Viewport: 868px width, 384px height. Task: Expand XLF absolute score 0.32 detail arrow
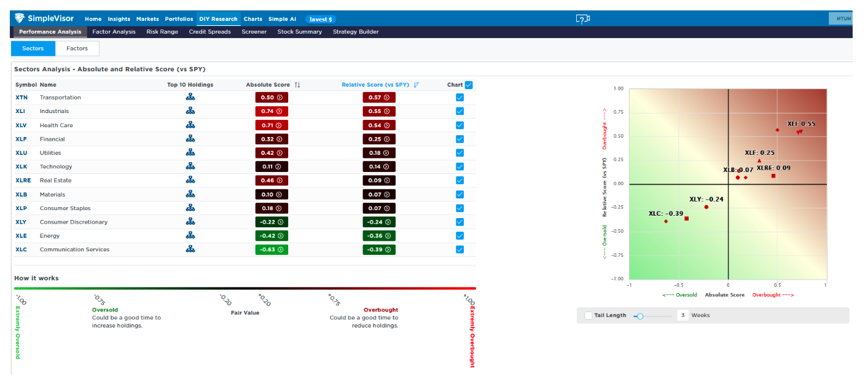tap(280, 139)
